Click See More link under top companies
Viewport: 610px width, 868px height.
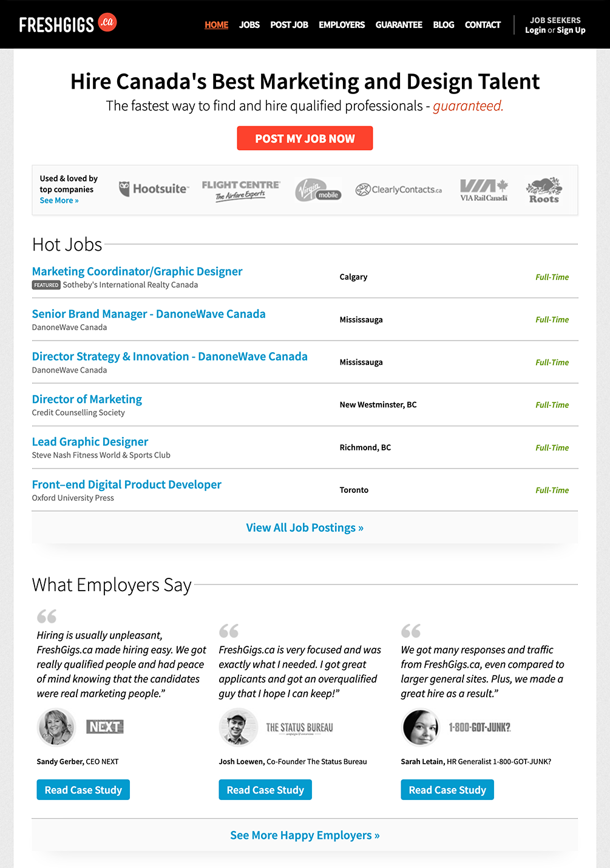[59, 201]
